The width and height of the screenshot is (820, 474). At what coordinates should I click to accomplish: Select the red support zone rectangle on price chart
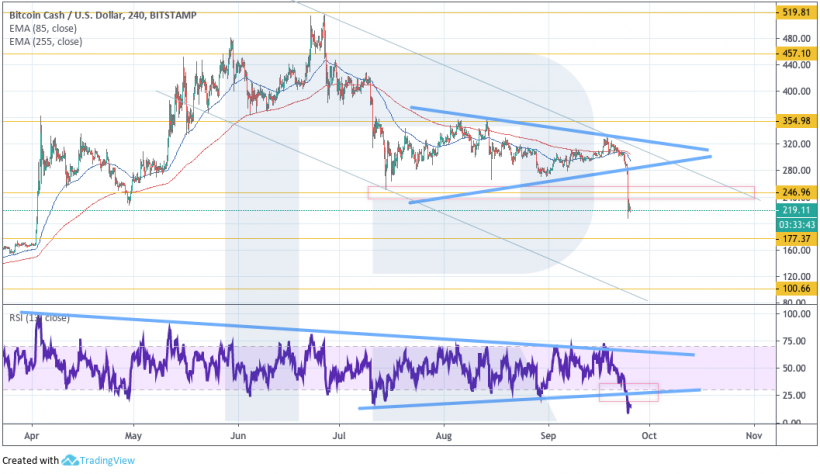click(x=560, y=192)
